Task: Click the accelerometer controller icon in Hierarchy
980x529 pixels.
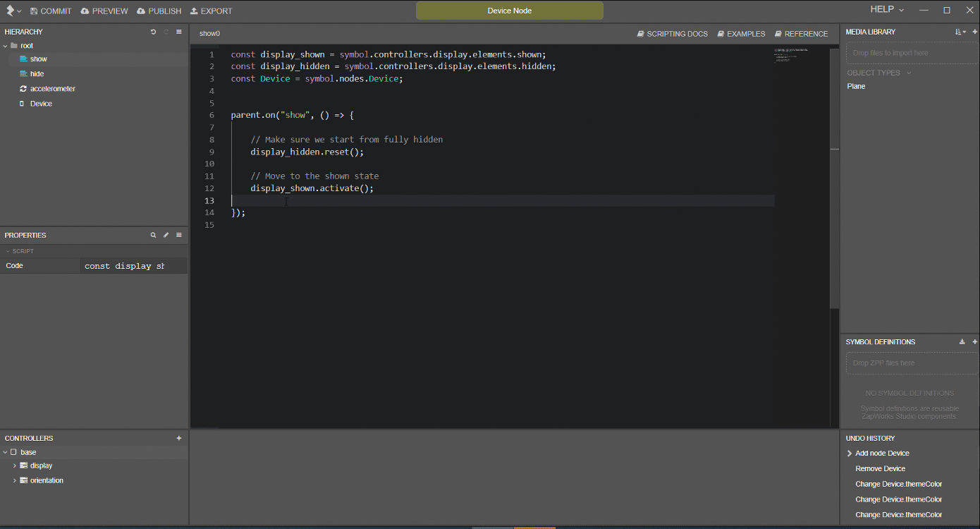Action: [23, 88]
